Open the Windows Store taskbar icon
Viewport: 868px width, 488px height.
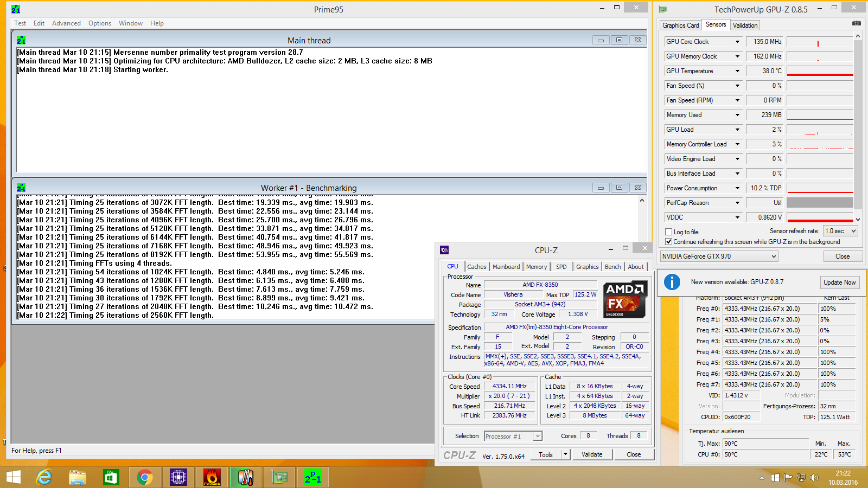click(111, 477)
